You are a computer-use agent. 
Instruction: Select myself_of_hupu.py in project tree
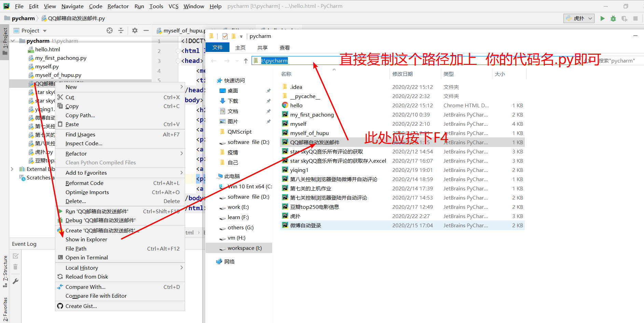58,75
